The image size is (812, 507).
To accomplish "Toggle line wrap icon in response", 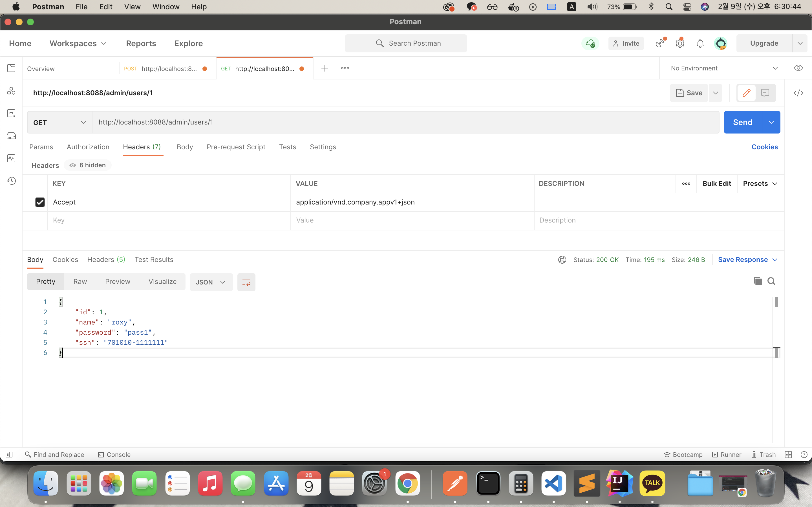I will 246,282.
